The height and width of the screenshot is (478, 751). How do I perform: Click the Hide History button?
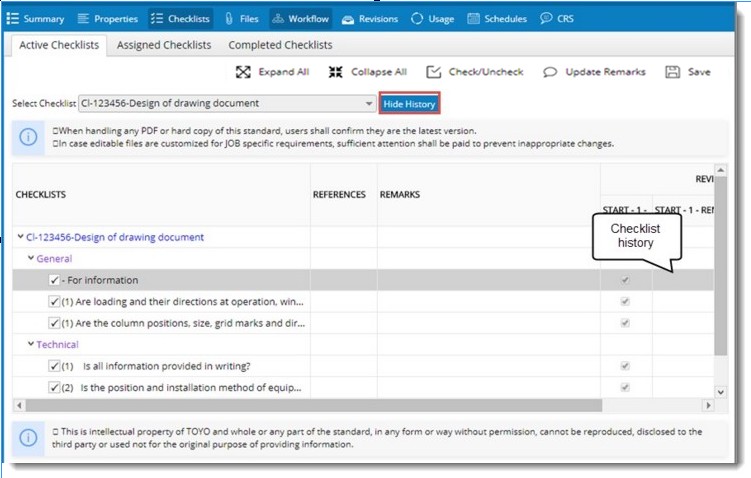click(409, 104)
